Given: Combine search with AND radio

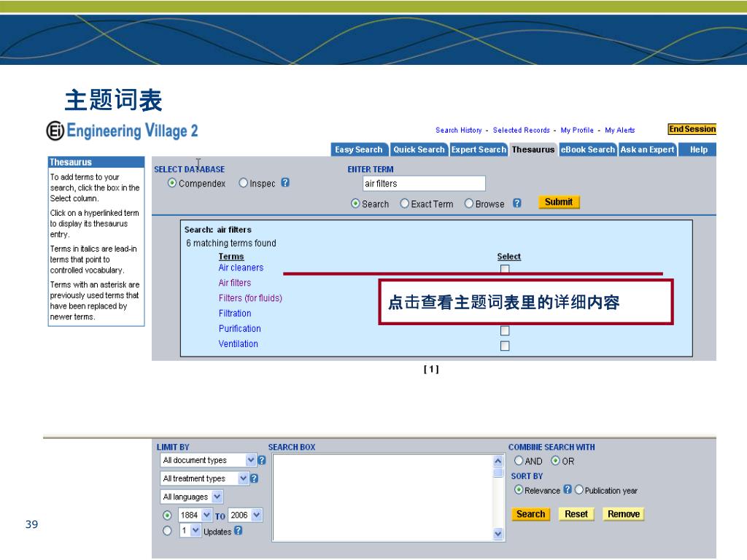Looking at the screenshot, I should (x=519, y=461).
